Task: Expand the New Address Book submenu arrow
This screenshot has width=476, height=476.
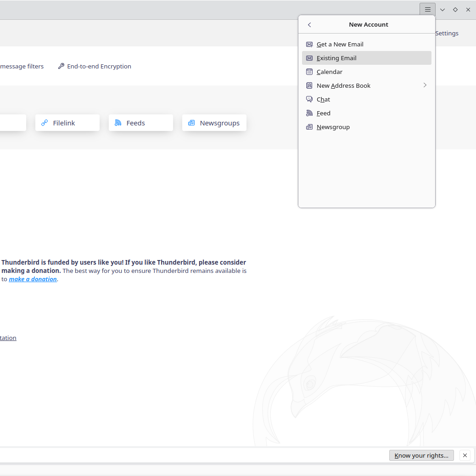Action: tap(425, 85)
